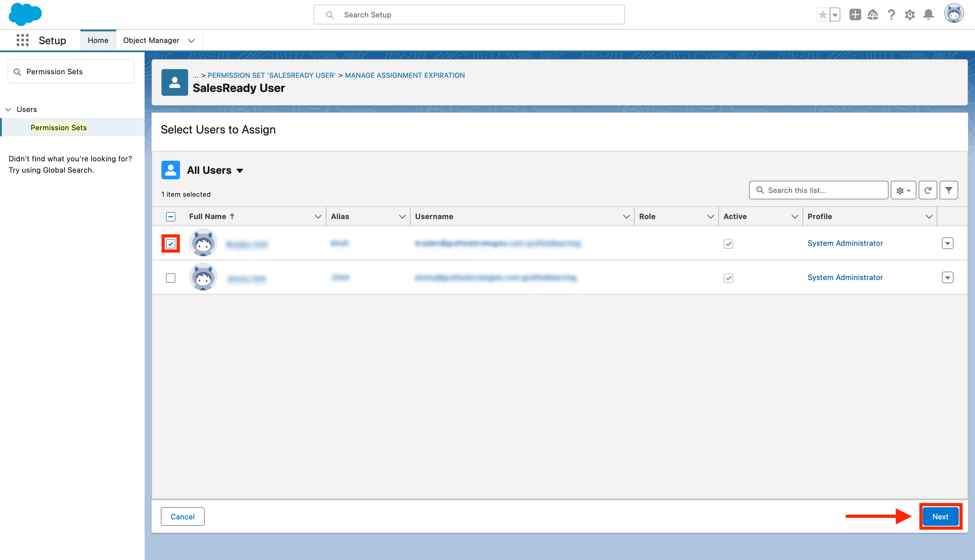Click the Global Actions plus icon
Screen dimensions: 975x560
[x=855, y=15]
